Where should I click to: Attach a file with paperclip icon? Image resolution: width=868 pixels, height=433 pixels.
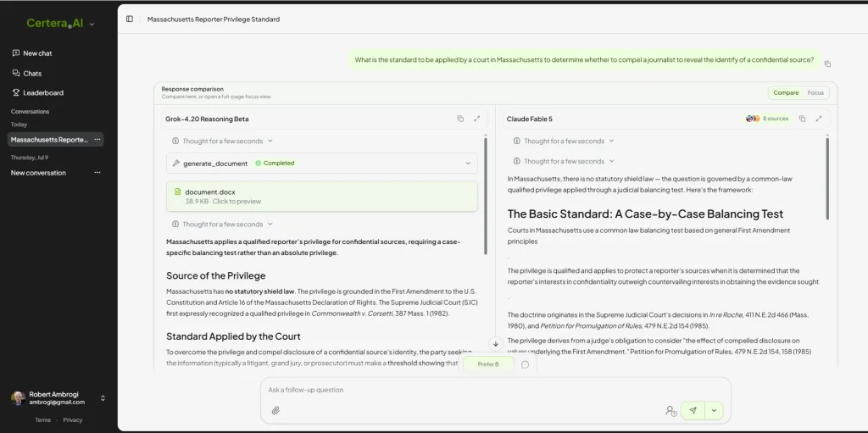tap(275, 410)
